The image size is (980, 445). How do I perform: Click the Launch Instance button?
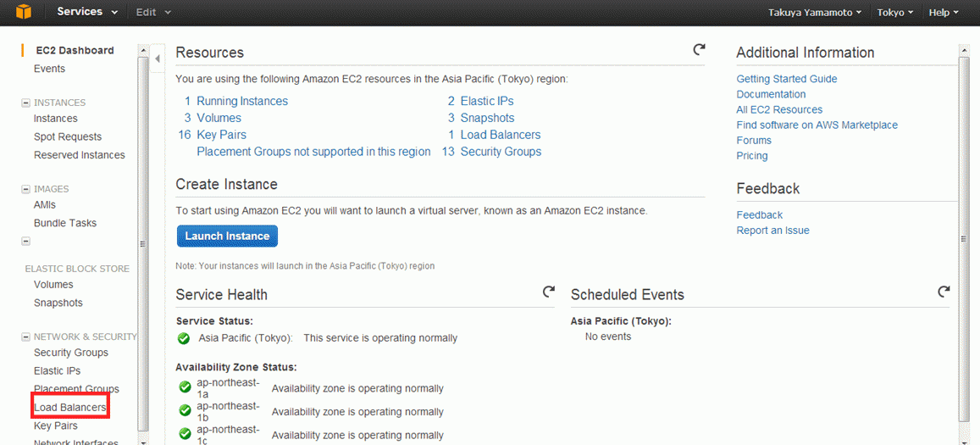[x=228, y=236]
